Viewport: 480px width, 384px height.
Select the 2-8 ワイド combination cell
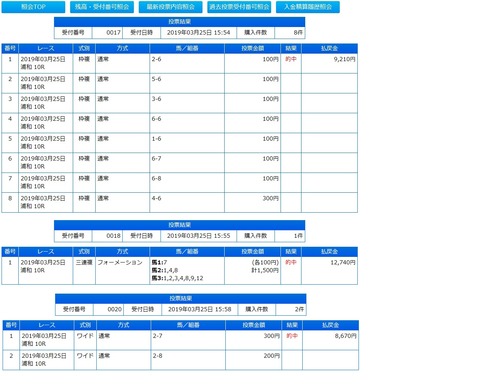coord(188,360)
